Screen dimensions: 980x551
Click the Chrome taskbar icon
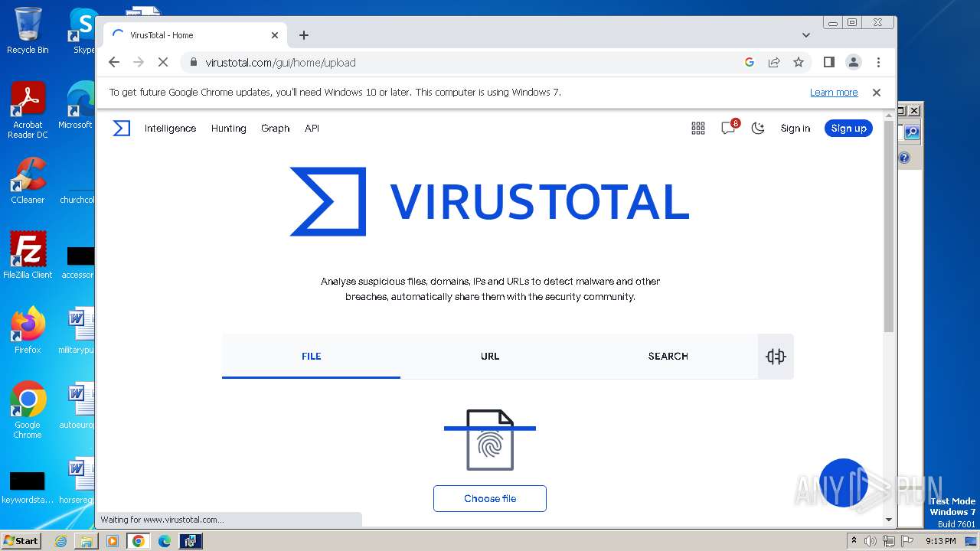click(x=139, y=541)
